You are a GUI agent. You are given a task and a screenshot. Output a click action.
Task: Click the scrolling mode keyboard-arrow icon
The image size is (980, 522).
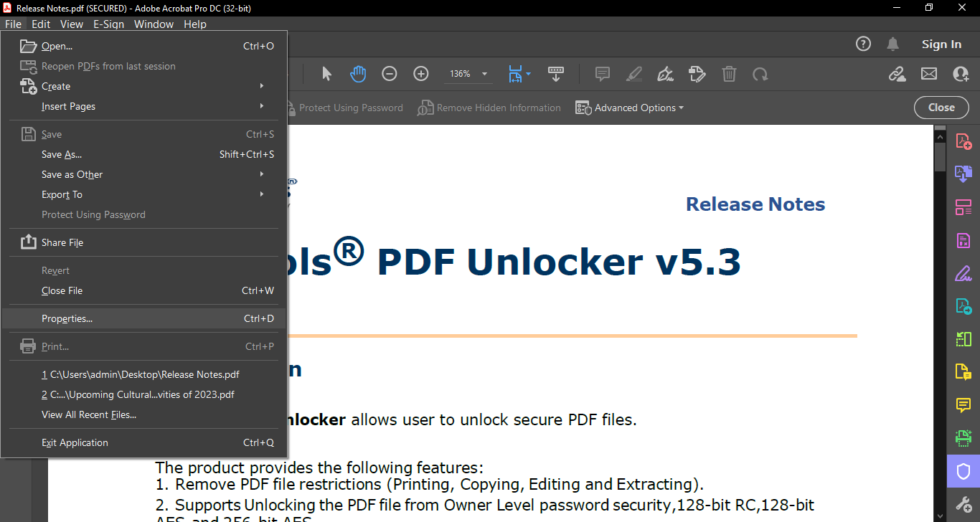tap(556, 74)
